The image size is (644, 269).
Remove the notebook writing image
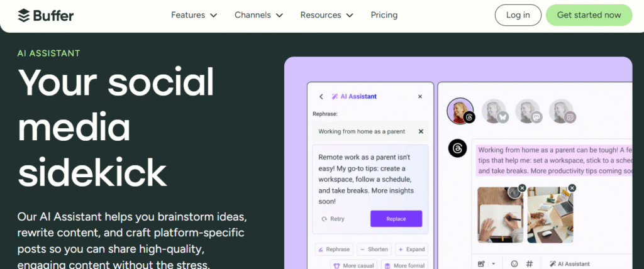pyautogui.click(x=522, y=188)
